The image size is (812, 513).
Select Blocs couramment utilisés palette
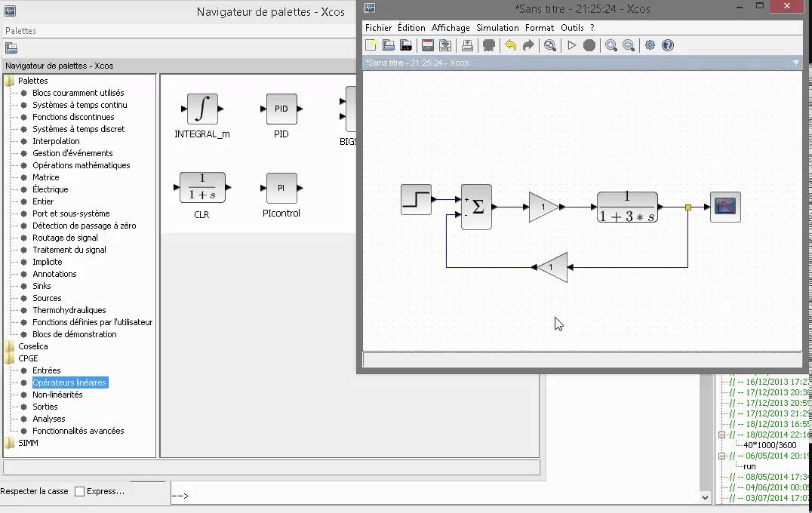tap(78, 93)
